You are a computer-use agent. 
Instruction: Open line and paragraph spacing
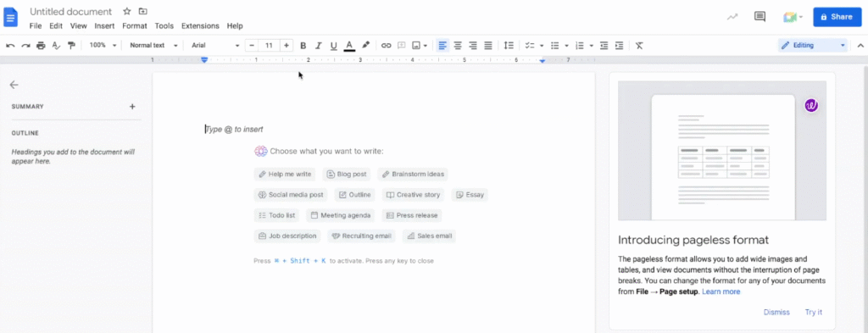pyautogui.click(x=509, y=46)
